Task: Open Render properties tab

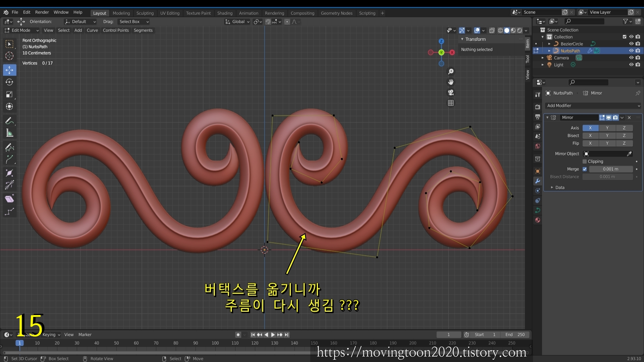Action: (537, 107)
